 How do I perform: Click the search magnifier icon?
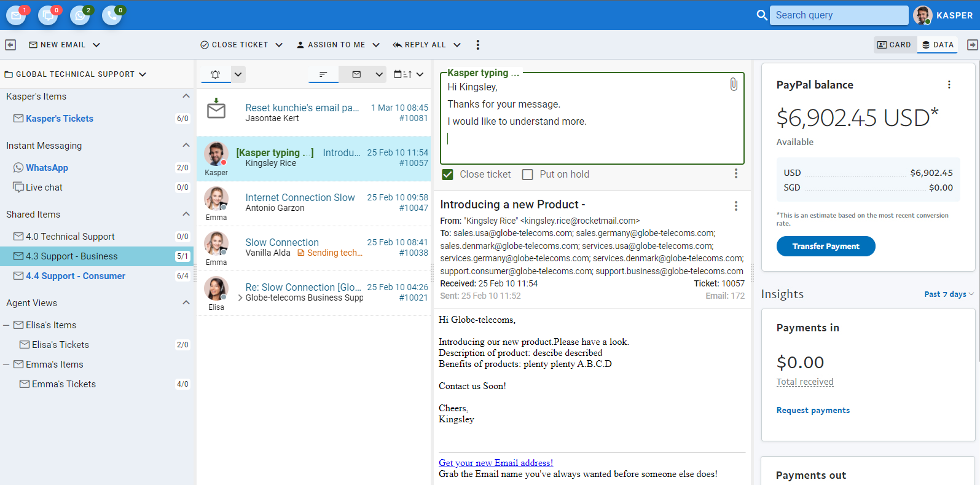click(762, 15)
